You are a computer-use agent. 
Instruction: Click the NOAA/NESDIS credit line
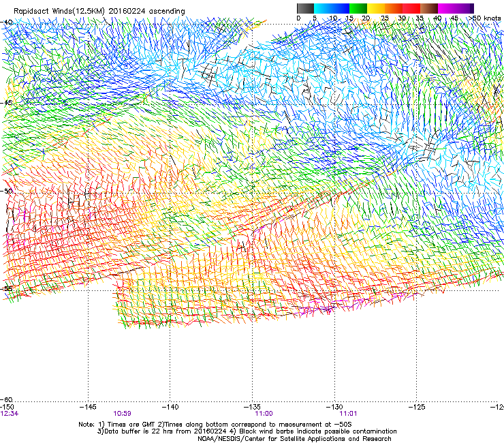[294, 439]
